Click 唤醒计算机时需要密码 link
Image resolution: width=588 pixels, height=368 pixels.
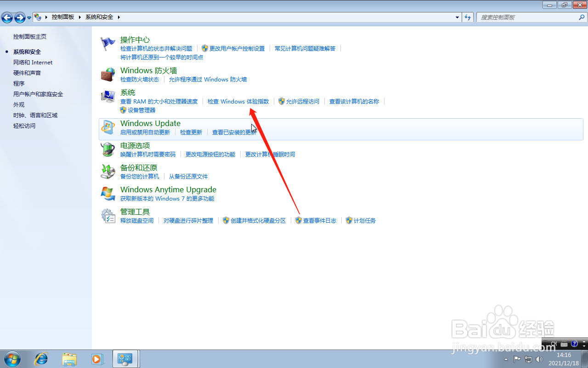click(x=148, y=154)
